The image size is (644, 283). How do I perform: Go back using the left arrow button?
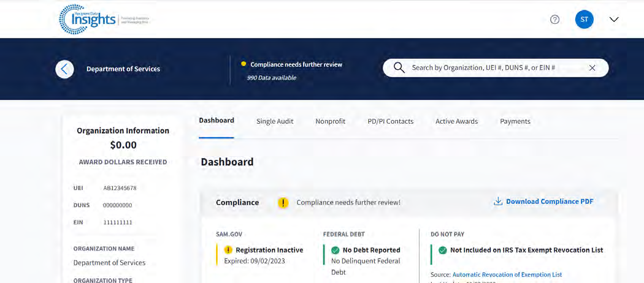[x=64, y=69]
